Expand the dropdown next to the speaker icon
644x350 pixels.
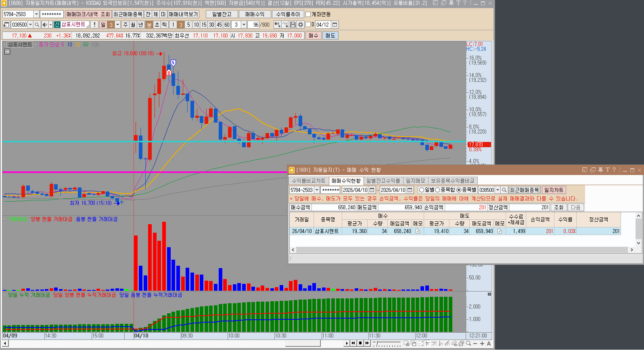pyautogui.click(x=50, y=25)
